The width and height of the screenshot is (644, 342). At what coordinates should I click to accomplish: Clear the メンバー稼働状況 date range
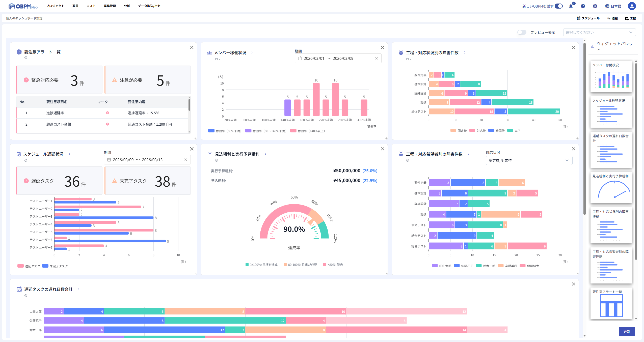tap(377, 58)
